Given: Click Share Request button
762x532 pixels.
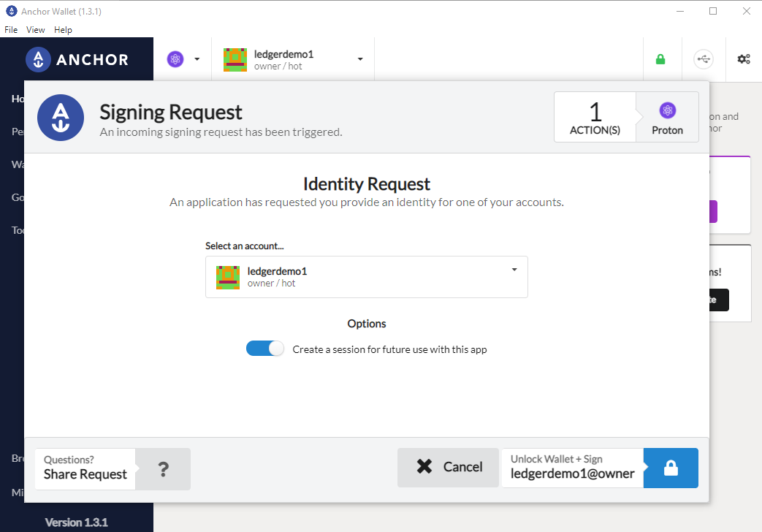Looking at the screenshot, I should [85, 468].
